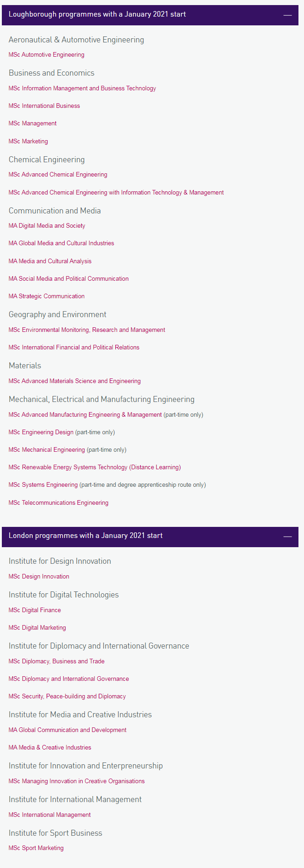
Task: Open MSc Advanced Chemical Engineering with Information Technology
Action: pyautogui.click(x=116, y=193)
